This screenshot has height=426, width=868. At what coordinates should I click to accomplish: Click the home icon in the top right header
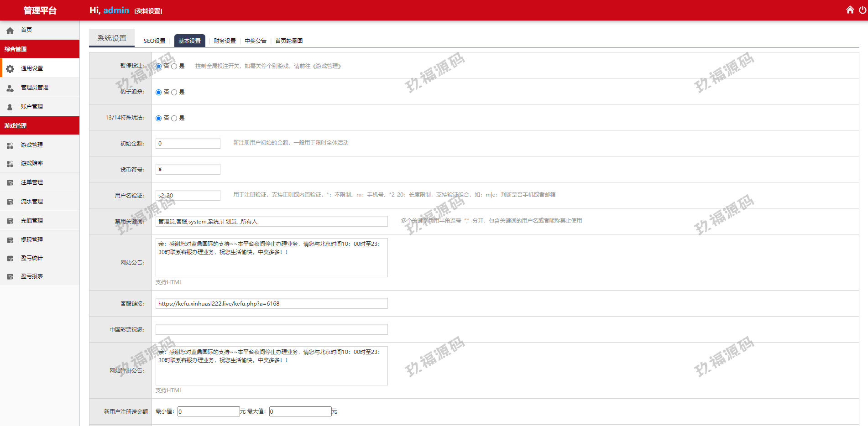click(x=850, y=10)
